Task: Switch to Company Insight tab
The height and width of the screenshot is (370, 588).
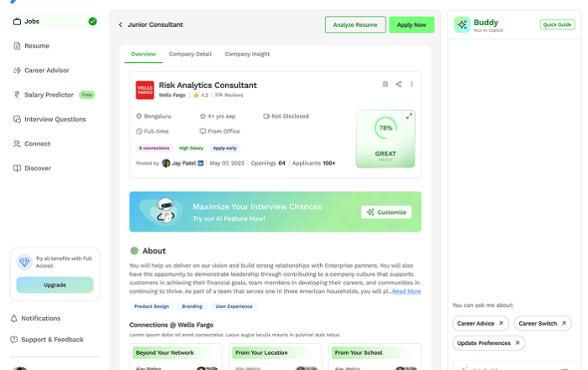Action: (x=247, y=54)
